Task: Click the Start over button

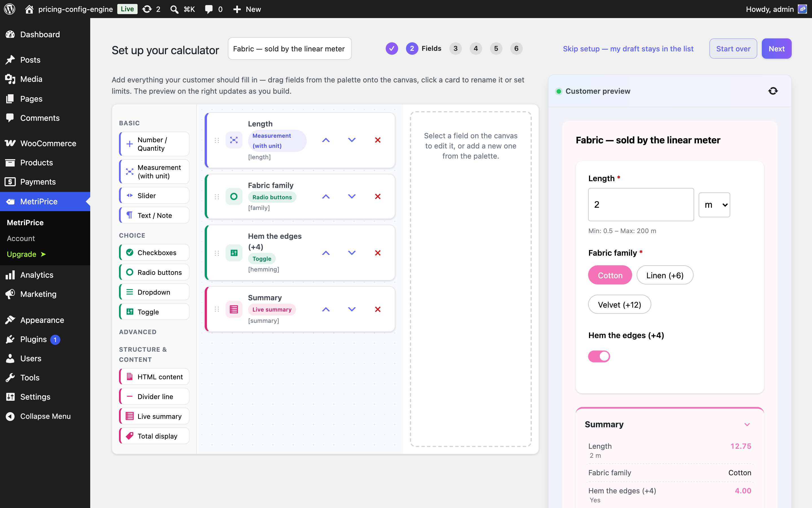Action: coord(733,49)
